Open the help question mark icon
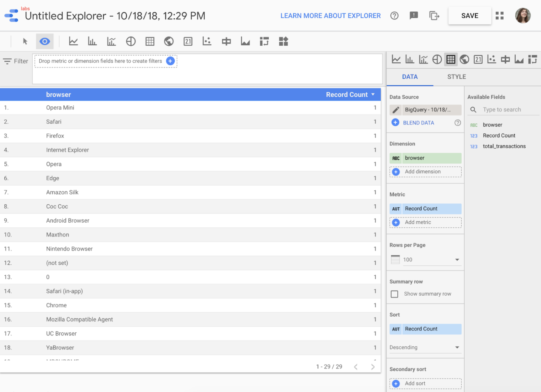 (x=394, y=16)
